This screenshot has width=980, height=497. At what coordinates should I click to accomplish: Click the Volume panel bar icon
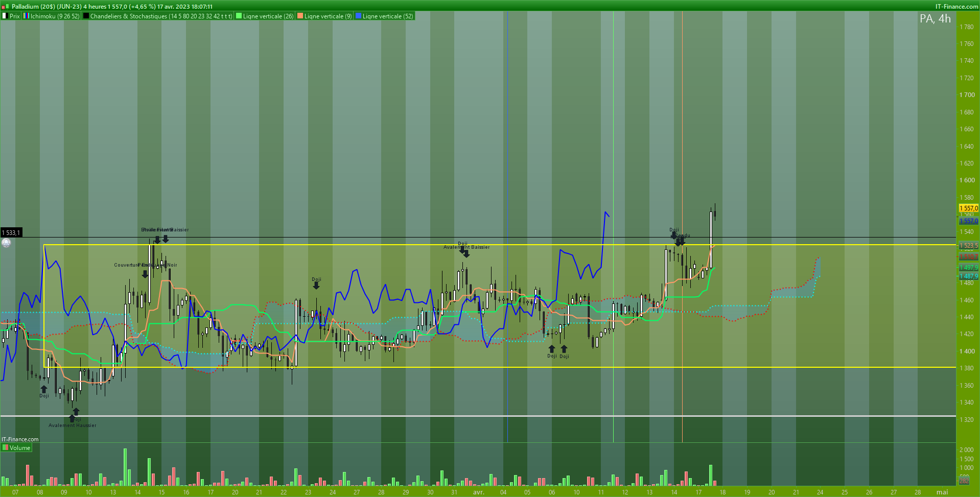click(5, 448)
